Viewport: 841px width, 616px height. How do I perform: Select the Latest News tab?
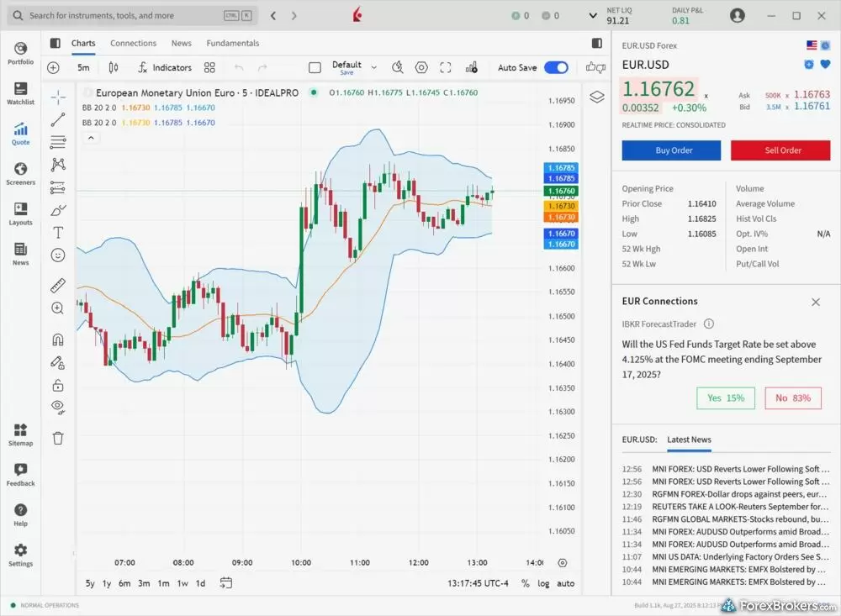tap(690, 440)
